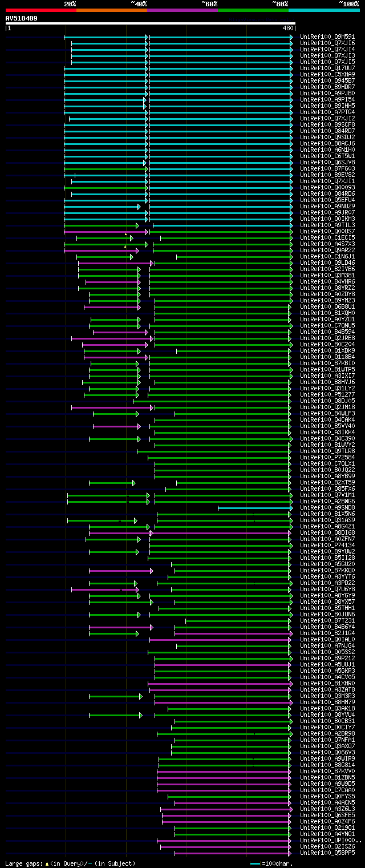Viewport: 365px width, 868px height.
Task: Select label UniRef100_Q8YRZ2
Action: tap(327, 288)
